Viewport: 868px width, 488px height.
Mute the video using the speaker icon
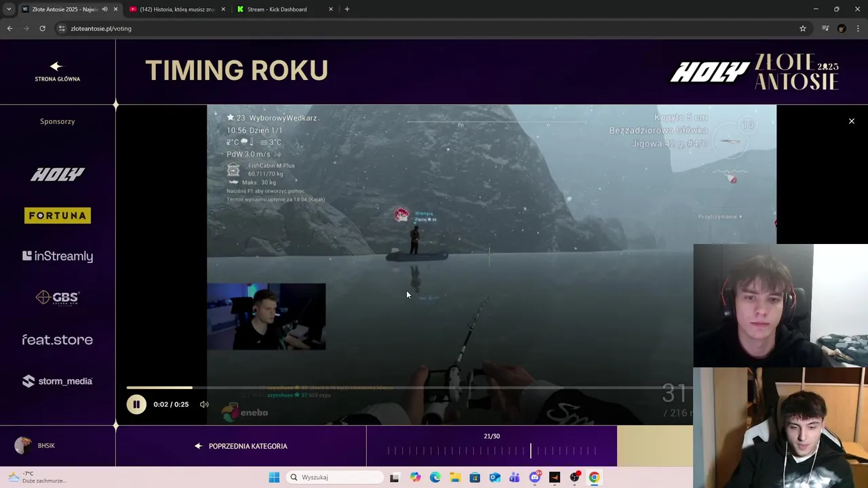204,405
